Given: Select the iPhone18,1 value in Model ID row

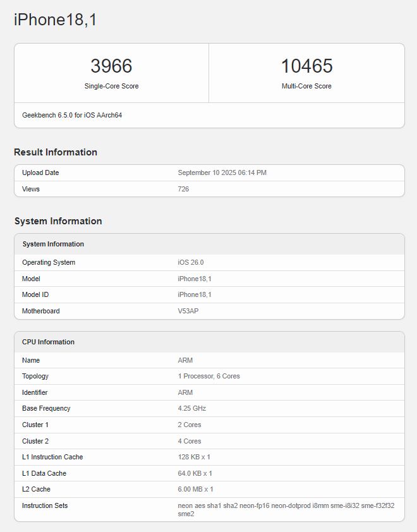Looking at the screenshot, I should coord(195,295).
